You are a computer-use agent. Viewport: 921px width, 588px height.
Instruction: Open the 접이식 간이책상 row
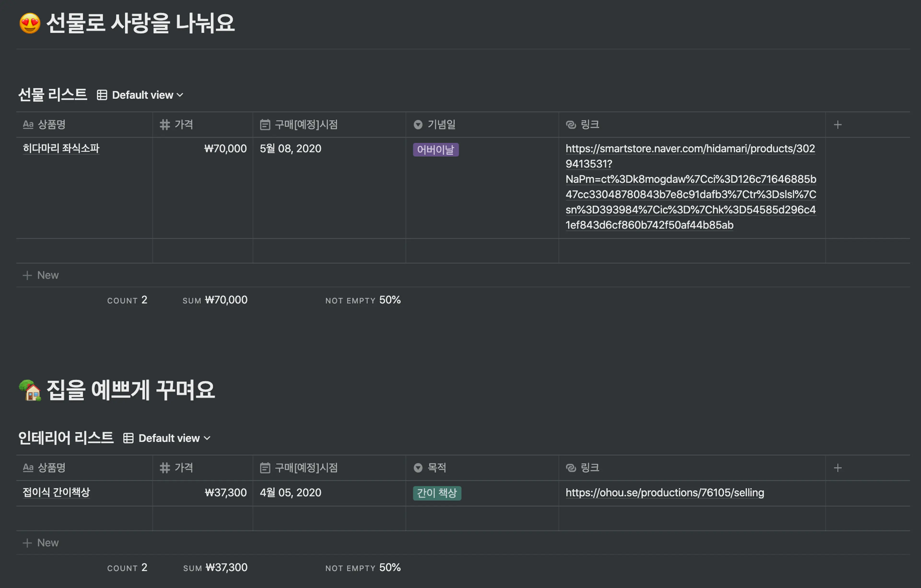[56, 492]
